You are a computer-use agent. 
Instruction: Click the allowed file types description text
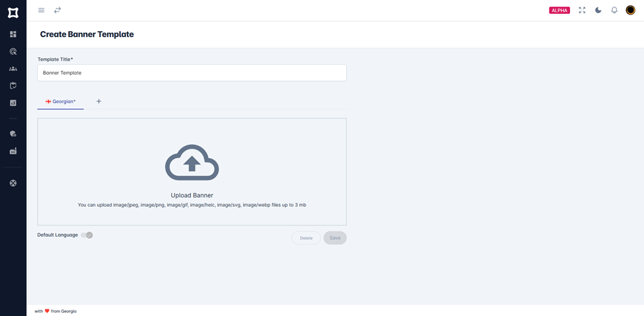[x=192, y=205]
